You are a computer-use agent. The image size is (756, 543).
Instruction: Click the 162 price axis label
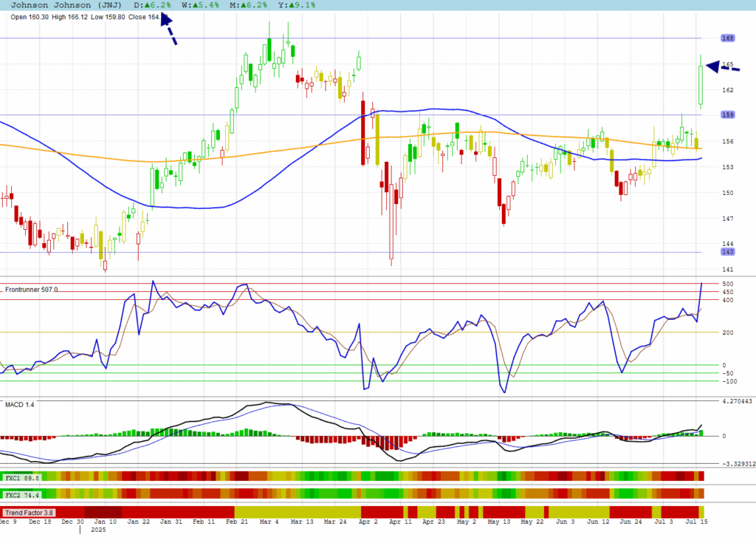coord(727,90)
